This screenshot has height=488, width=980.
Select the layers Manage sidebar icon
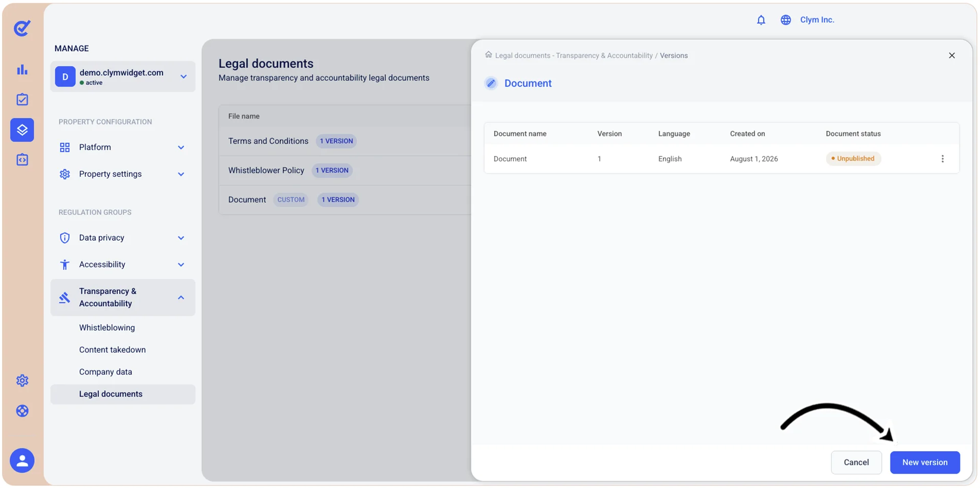pos(22,130)
